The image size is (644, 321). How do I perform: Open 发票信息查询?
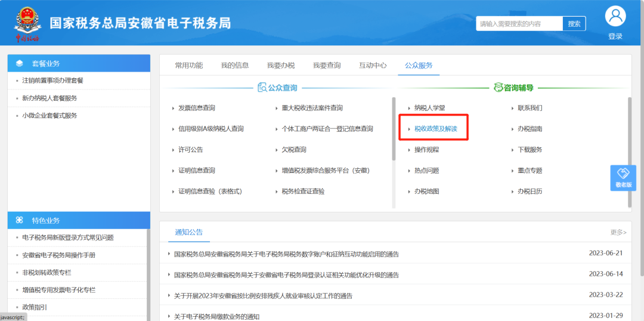[197, 108]
